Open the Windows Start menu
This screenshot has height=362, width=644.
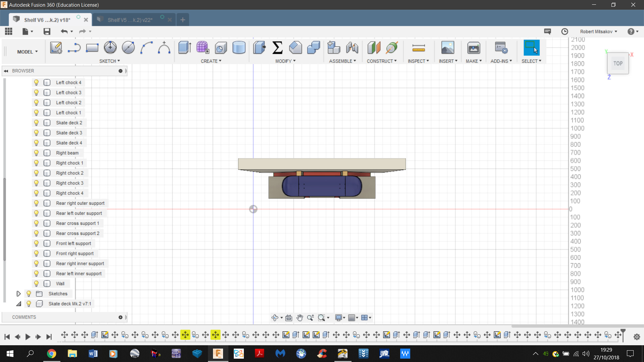click(x=10, y=353)
